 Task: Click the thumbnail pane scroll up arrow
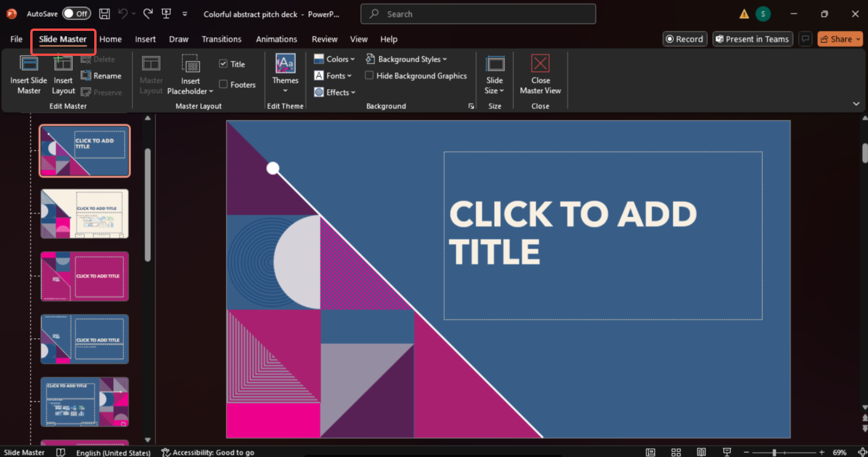(x=148, y=118)
